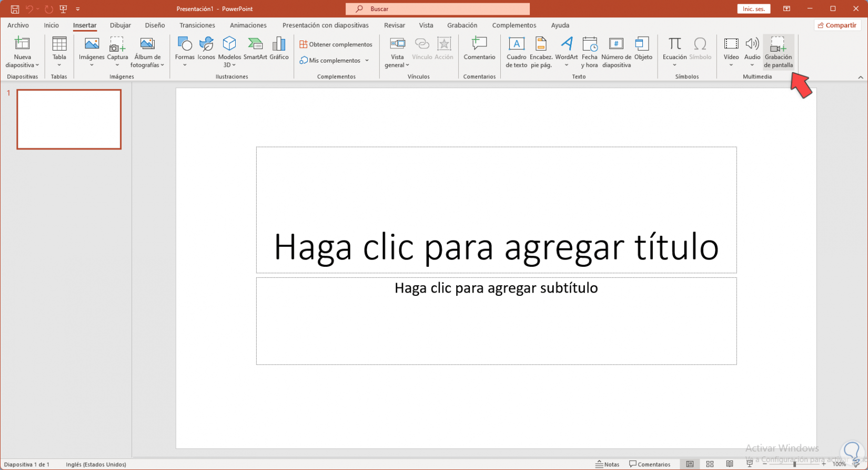Insert a SmartArt graphic

tap(255, 50)
